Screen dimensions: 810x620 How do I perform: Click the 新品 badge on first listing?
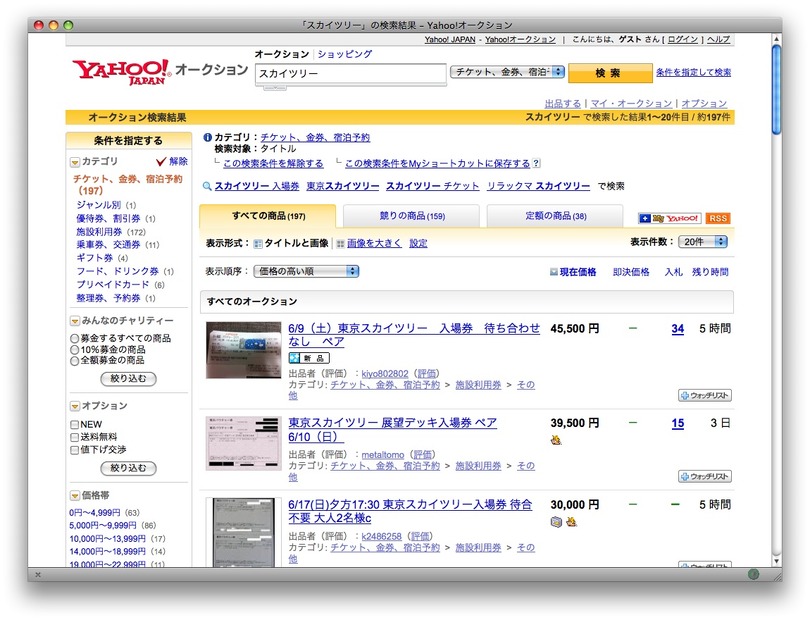pyautogui.click(x=309, y=358)
